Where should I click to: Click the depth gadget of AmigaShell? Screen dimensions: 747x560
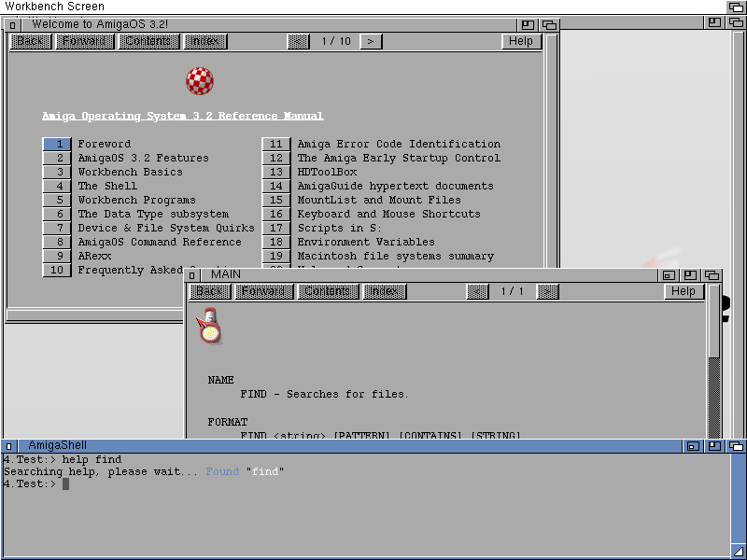pyautogui.click(x=737, y=446)
